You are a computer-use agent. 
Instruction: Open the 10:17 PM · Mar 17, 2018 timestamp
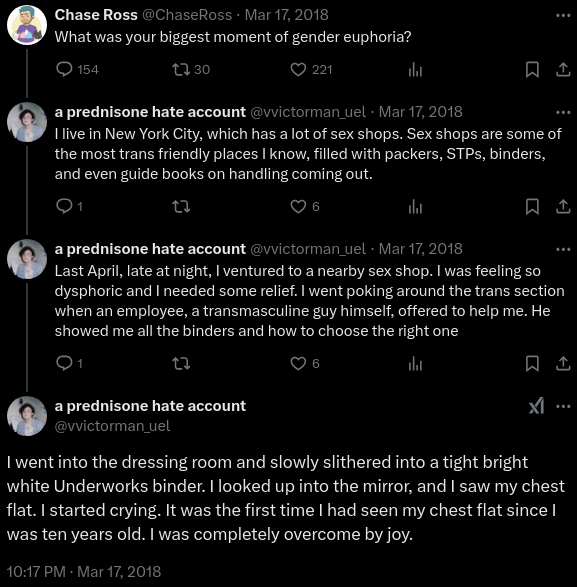[x=84, y=572]
